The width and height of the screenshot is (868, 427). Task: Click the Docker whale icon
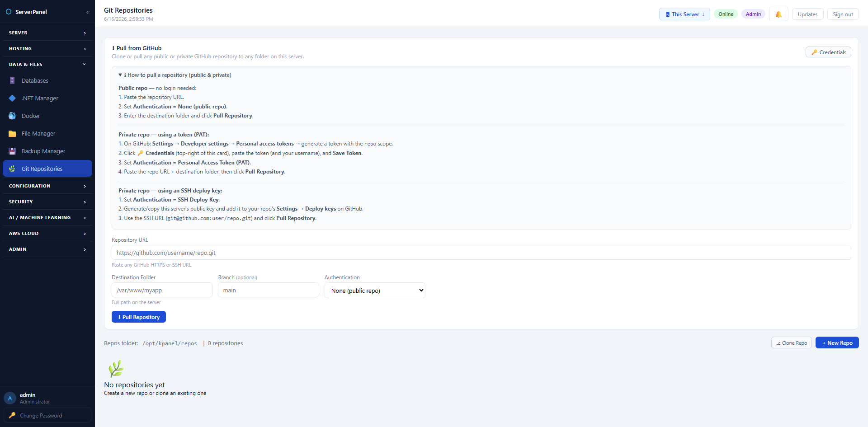12,116
